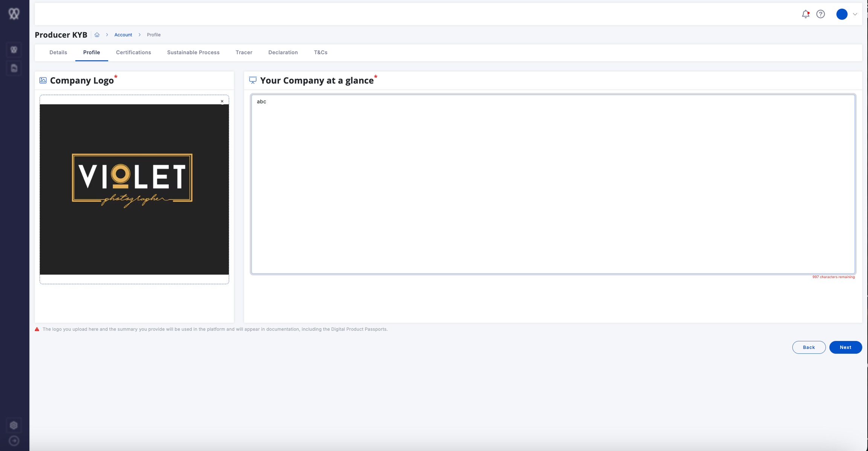This screenshot has width=868, height=451.
Task: Click the Company Logo heading
Action: tap(82, 81)
